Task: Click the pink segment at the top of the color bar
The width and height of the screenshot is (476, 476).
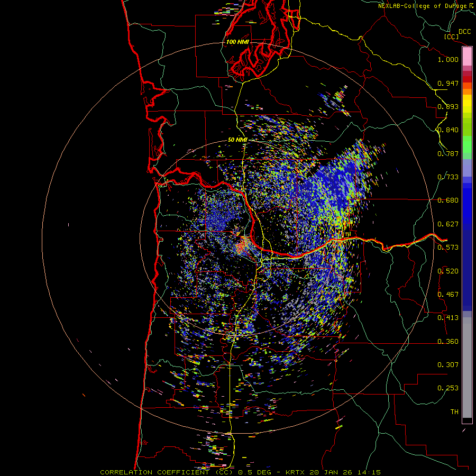Action: tap(467, 57)
